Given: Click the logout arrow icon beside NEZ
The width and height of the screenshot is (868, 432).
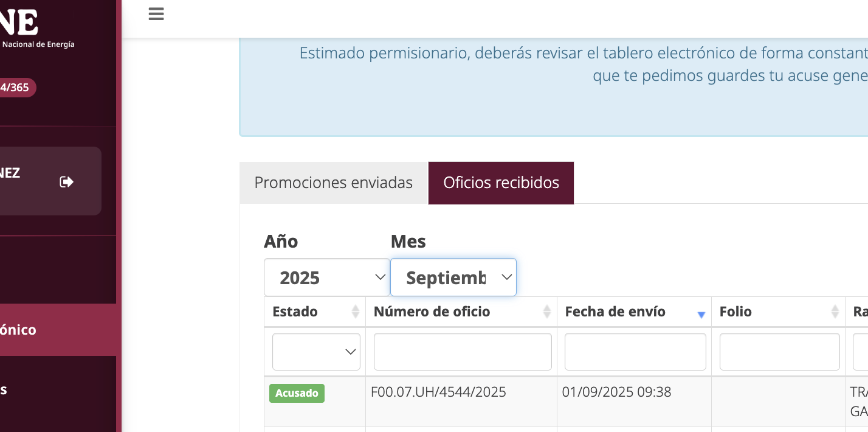Looking at the screenshot, I should tap(67, 181).
